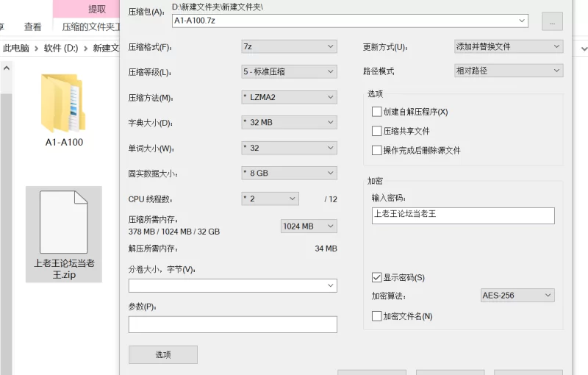The height and width of the screenshot is (375, 588).
Task: Open the 单词大小 32 dropdown
Action: coord(289,148)
